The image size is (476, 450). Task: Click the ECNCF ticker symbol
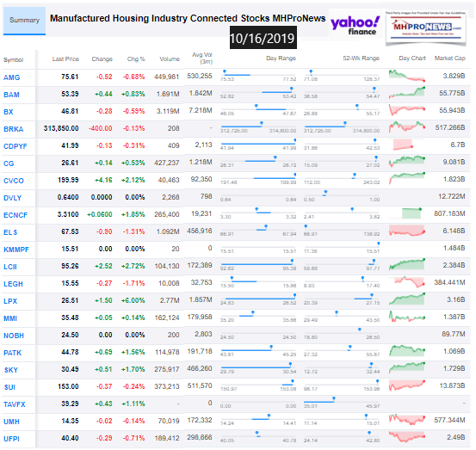(15, 215)
